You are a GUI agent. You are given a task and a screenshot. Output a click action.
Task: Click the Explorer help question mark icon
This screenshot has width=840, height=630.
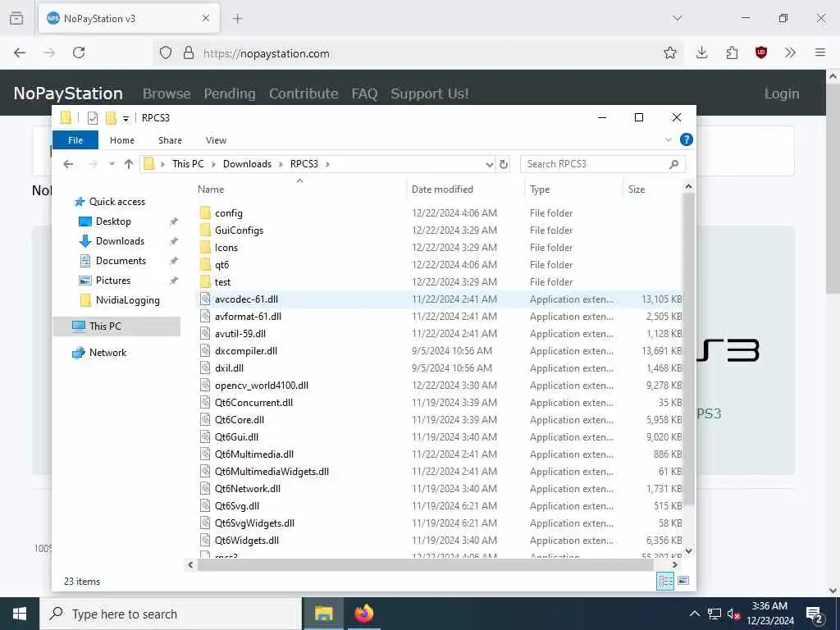tap(687, 139)
